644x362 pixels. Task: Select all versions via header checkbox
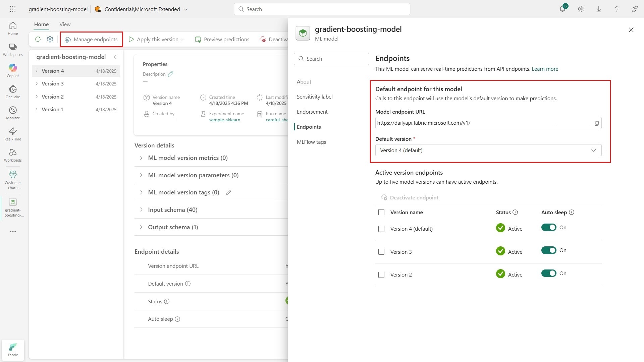[381, 212]
